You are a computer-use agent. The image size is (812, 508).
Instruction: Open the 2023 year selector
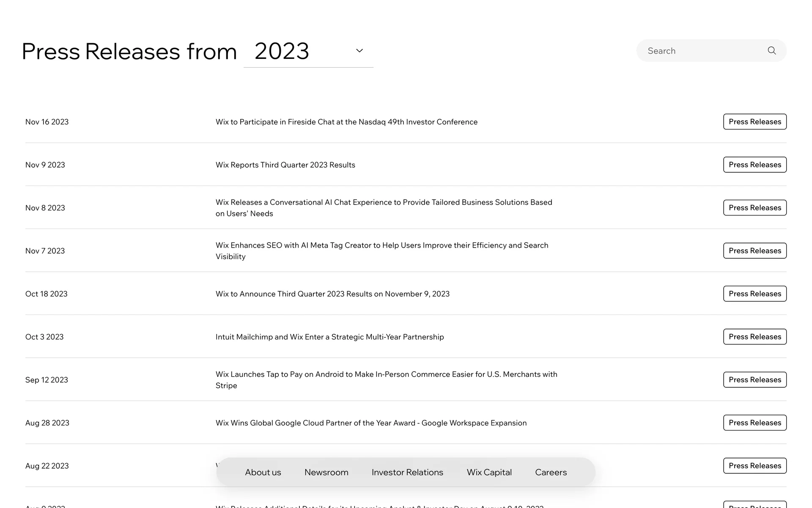pyautogui.click(x=282, y=51)
